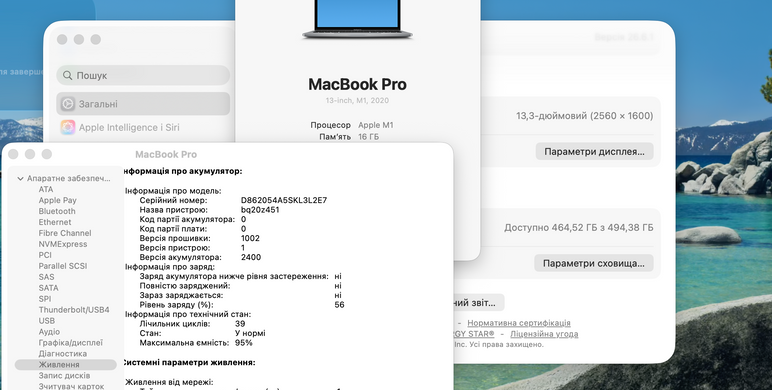Select Зчитувач карток in the sidebar
This screenshot has width=772, height=390.
click(x=71, y=386)
